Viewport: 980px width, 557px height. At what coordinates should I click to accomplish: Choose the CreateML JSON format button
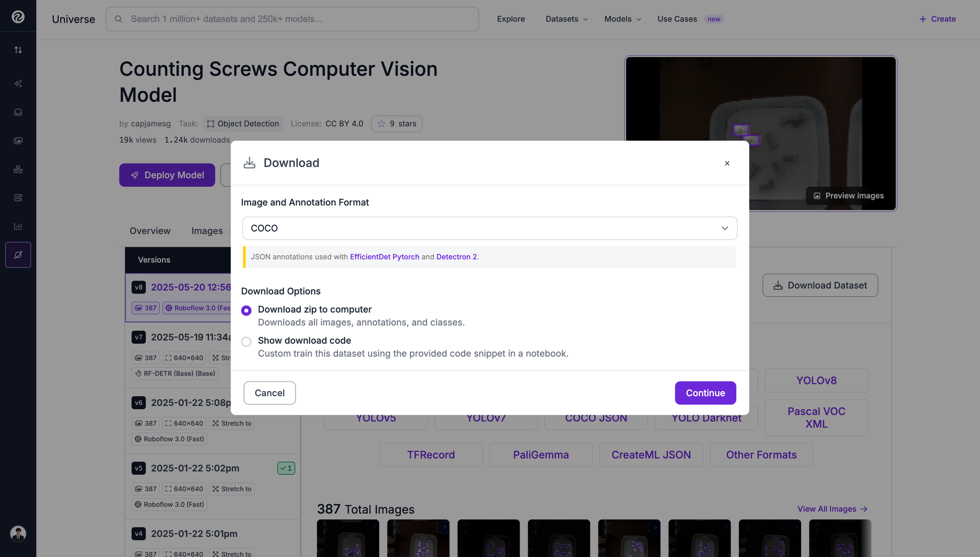tap(651, 455)
